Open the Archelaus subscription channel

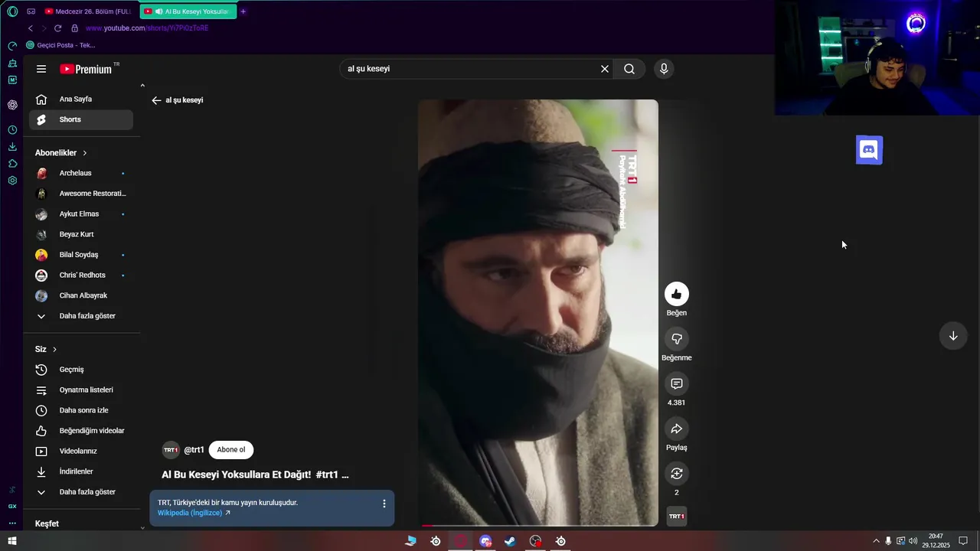(x=81, y=173)
